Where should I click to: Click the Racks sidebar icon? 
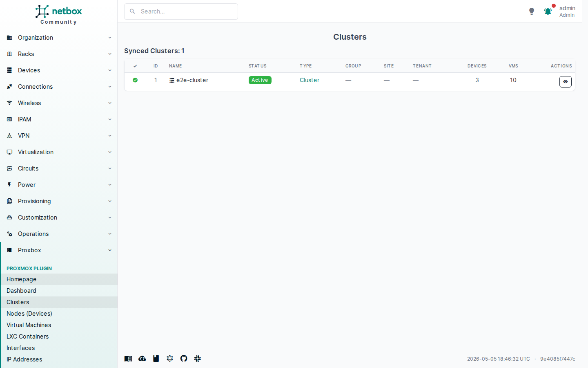9,54
